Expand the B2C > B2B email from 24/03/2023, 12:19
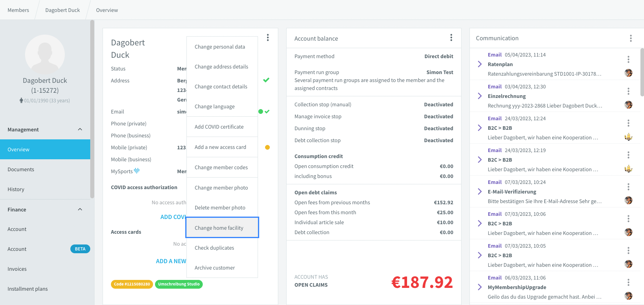Viewport: 644px width, 305px height. [480, 160]
